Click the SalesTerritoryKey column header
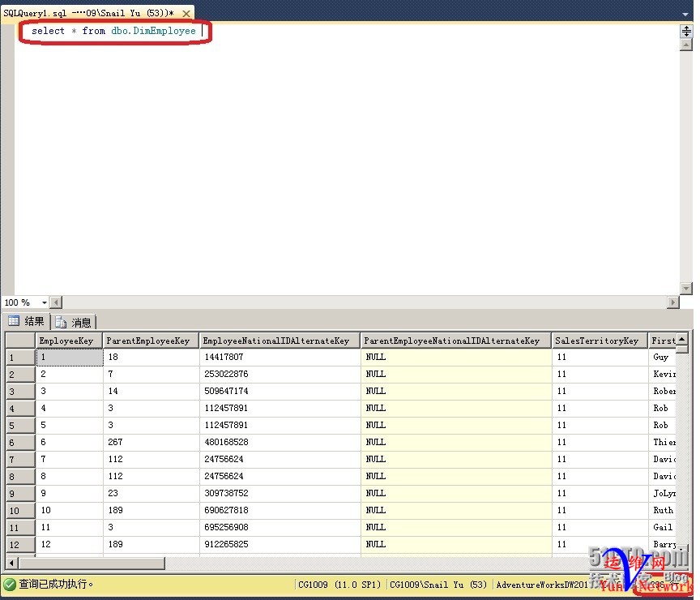 click(x=600, y=341)
